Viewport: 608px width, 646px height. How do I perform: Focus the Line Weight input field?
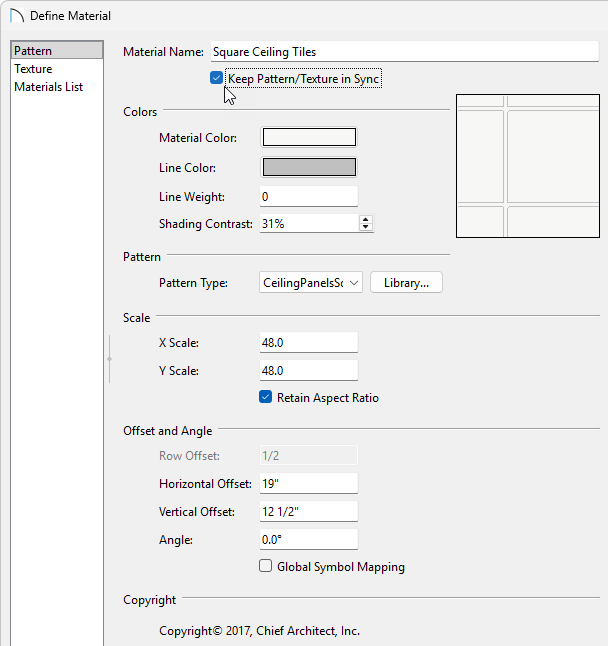[x=308, y=196]
